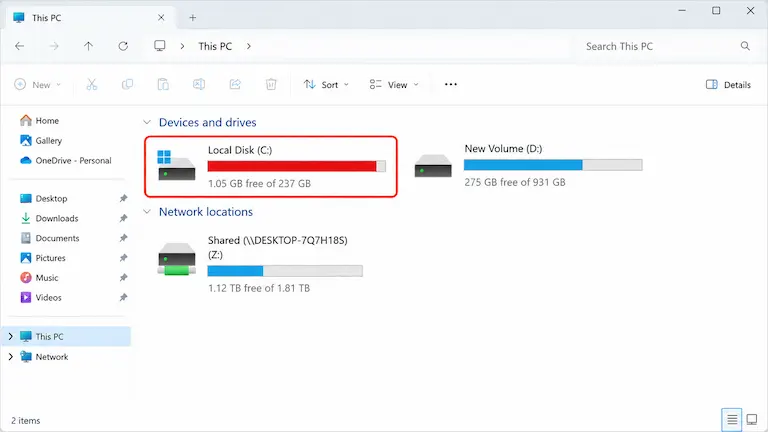Click chevron before This PC in breadcrumb

[x=182, y=46]
